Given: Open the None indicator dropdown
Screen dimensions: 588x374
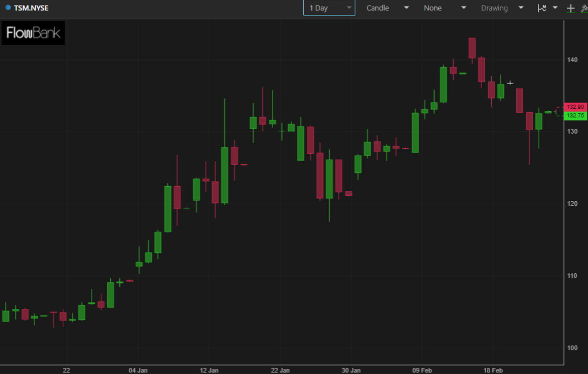Looking at the screenshot, I should click(445, 8).
